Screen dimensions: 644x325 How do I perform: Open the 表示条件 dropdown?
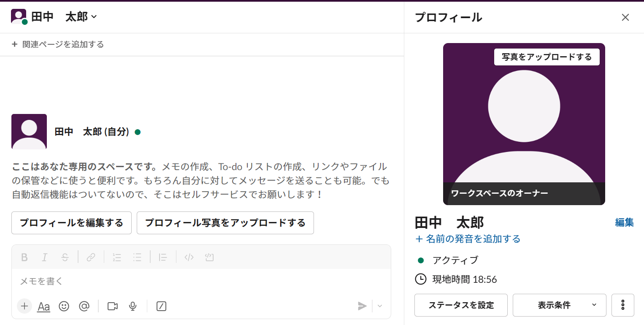coord(559,305)
